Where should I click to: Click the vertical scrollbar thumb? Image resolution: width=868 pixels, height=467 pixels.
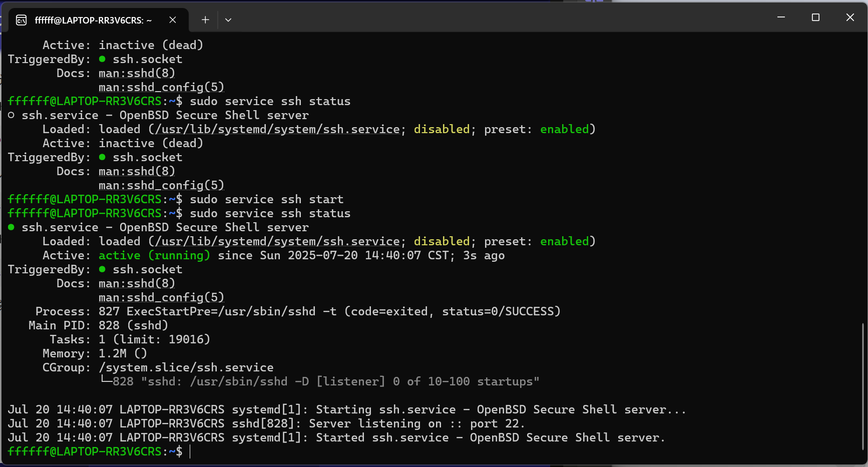coord(863,385)
